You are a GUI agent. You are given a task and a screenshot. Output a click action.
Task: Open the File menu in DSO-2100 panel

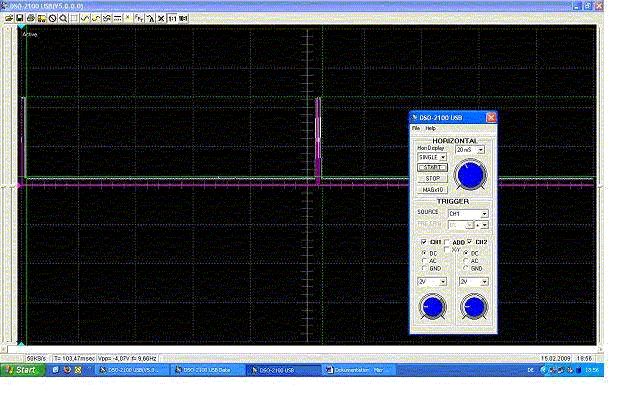(416, 128)
